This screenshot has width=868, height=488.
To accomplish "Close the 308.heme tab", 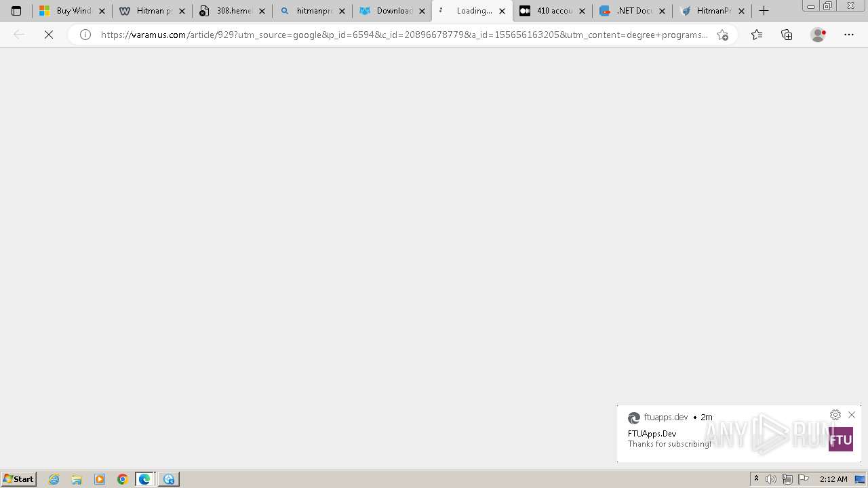I will 262,12.
